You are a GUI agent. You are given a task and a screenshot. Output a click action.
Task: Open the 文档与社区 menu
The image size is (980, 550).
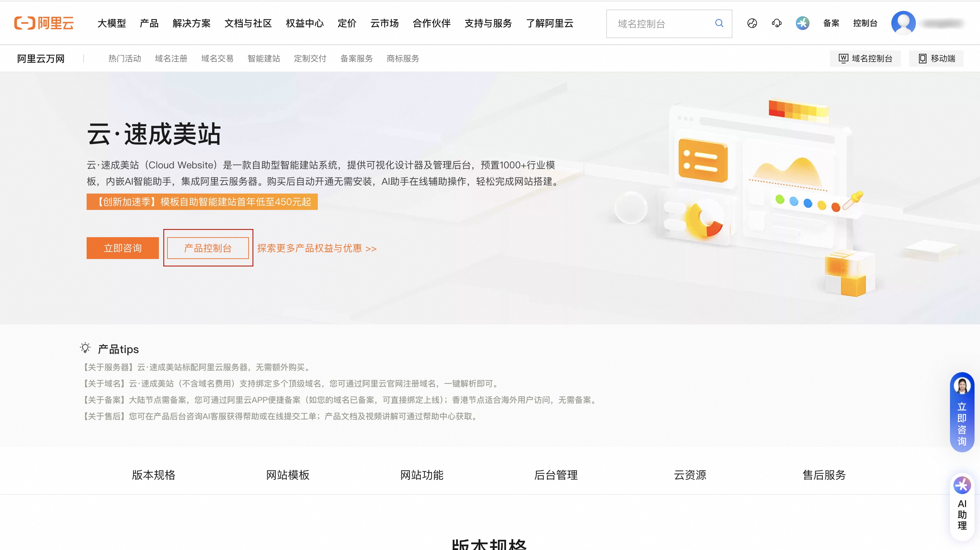248,23
